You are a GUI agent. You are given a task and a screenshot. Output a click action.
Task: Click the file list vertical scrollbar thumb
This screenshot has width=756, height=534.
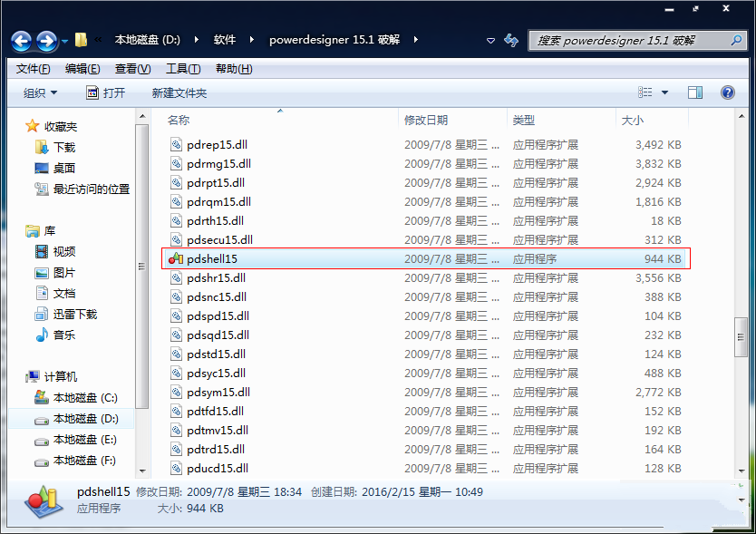741,337
